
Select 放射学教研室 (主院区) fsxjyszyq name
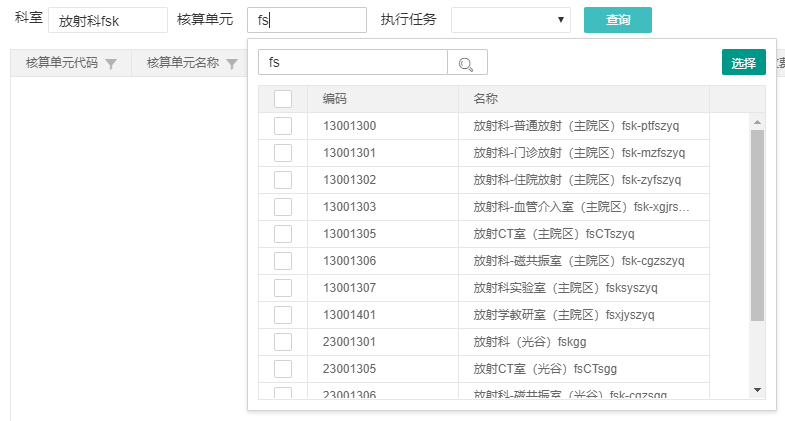point(564,315)
